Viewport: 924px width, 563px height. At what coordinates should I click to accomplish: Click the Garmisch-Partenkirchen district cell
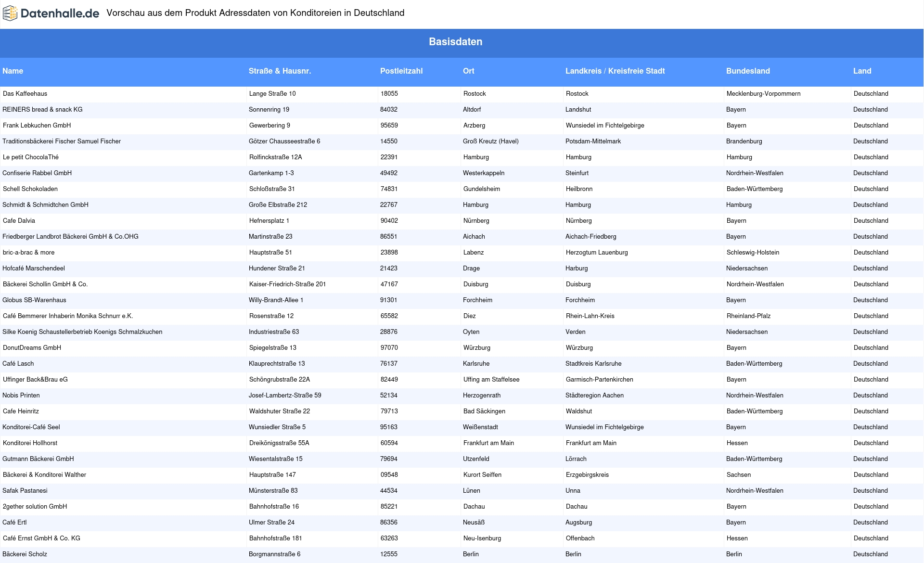click(600, 380)
